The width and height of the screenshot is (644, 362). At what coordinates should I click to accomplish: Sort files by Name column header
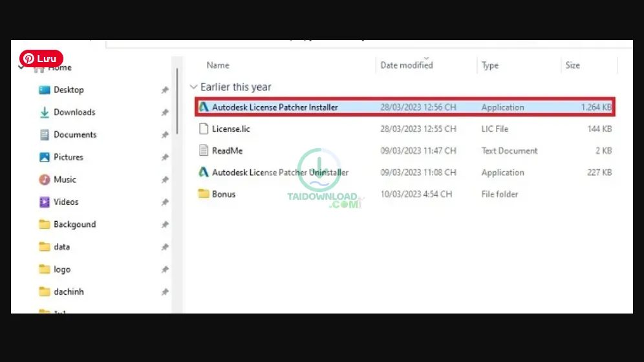(218, 65)
